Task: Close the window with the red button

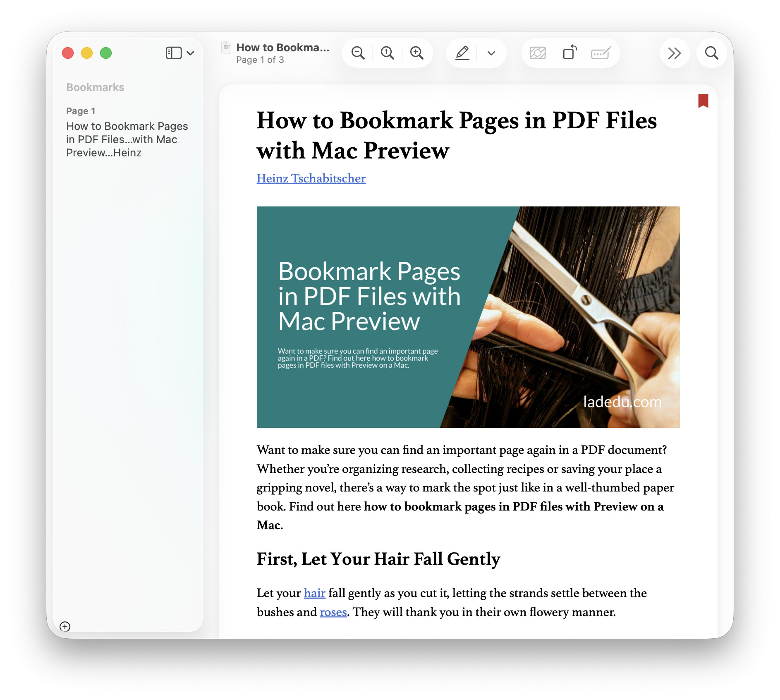Action: (68, 53)
